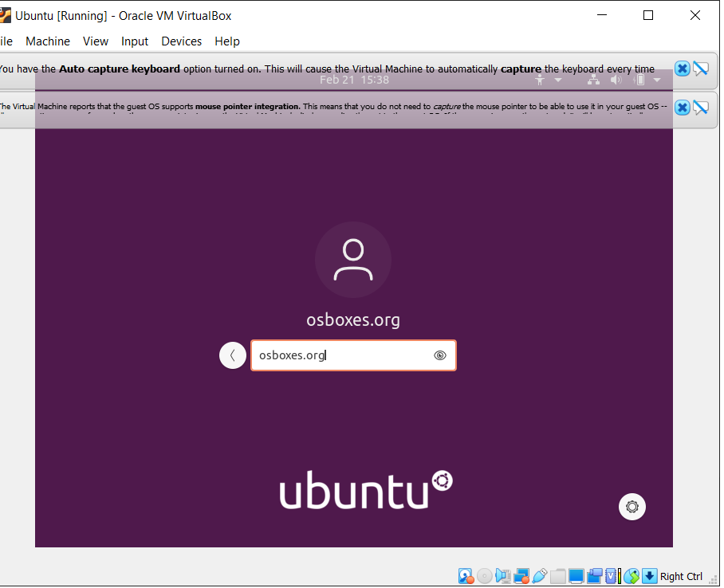
Task: Dismiss the mouse pointer integration notification
Action: pyautogui.click(x=682, y=108)
